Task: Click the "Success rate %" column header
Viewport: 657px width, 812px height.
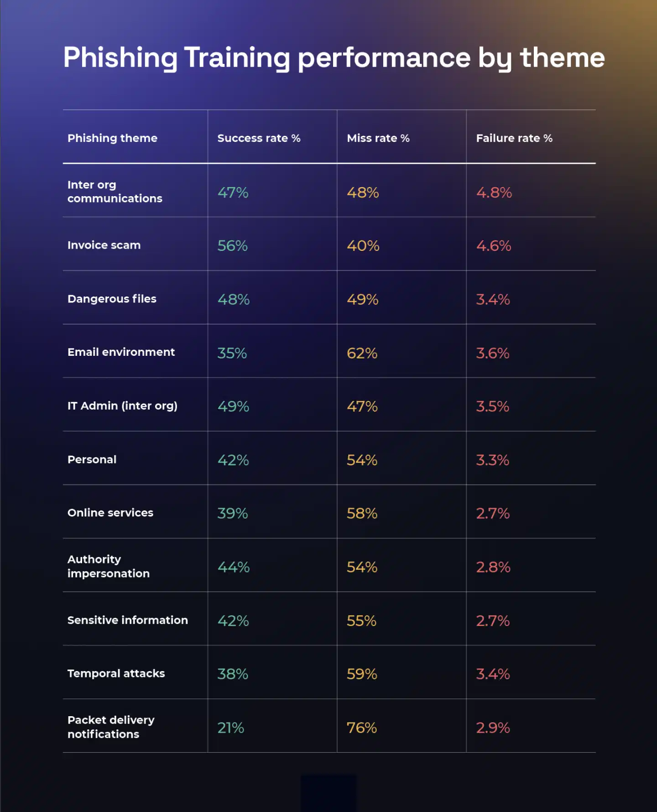Action: pyautogui.click(x=259, y=138)
